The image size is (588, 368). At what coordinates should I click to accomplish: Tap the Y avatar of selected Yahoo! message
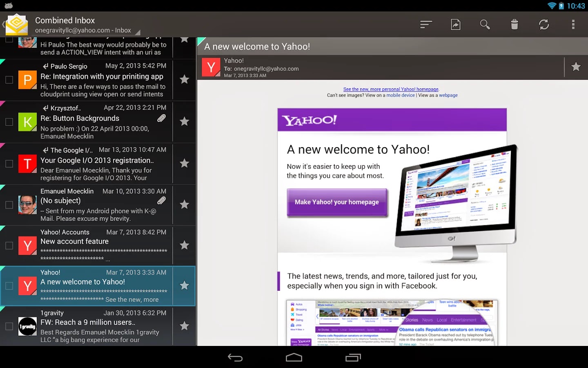[x=27, y=286]
